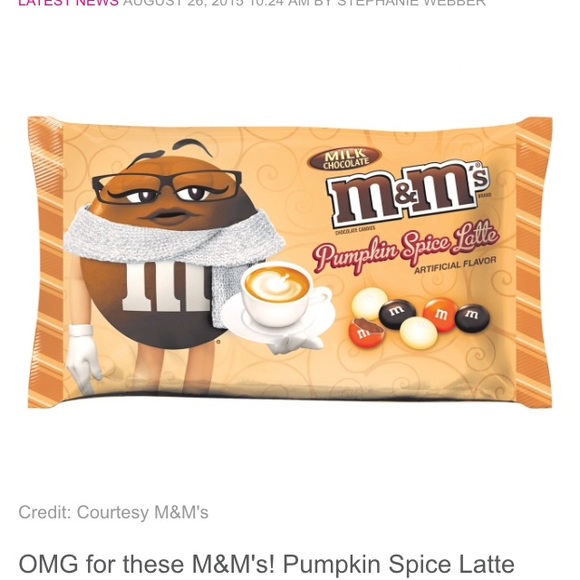580x580 pixels.
Task: Select the Pumpkin Spice Latte script text
Action: pyautogui.click(x=406, y=247)
